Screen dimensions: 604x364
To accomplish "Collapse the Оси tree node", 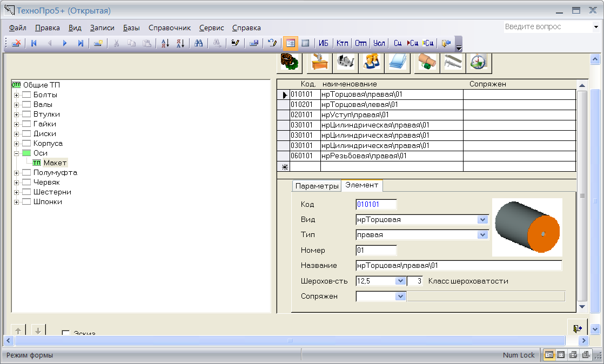I will pos(17,153).
